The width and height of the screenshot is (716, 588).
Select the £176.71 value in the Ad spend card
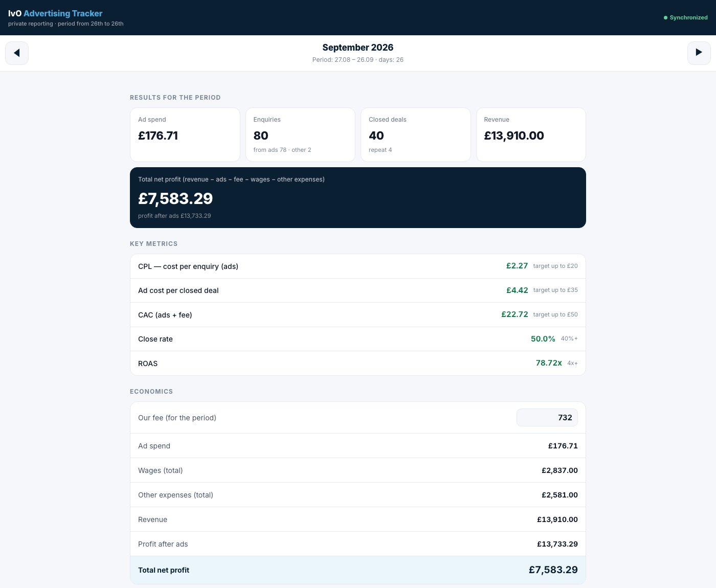[x=158, y=135]
